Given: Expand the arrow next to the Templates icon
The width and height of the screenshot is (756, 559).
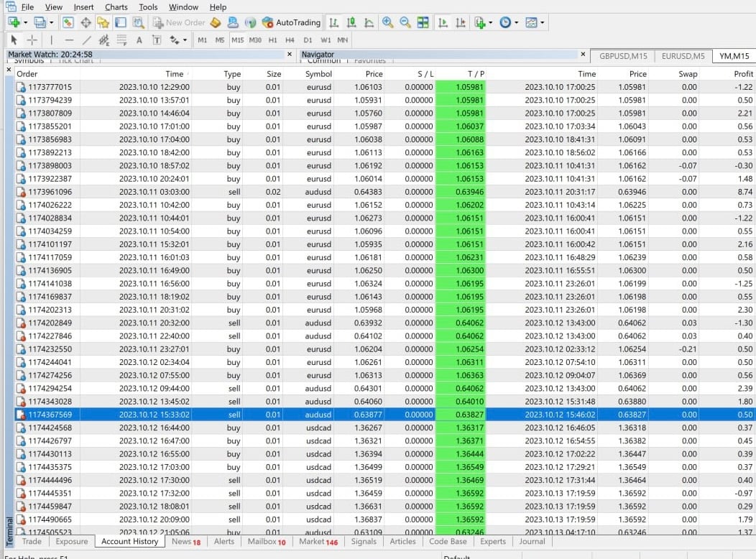Looking at the screenshot, I should (x=543, y=22).
